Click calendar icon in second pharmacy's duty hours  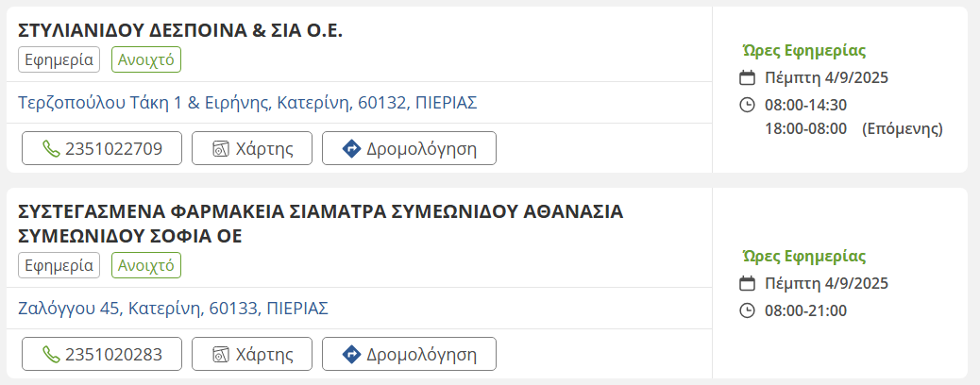tap(747, 283)
